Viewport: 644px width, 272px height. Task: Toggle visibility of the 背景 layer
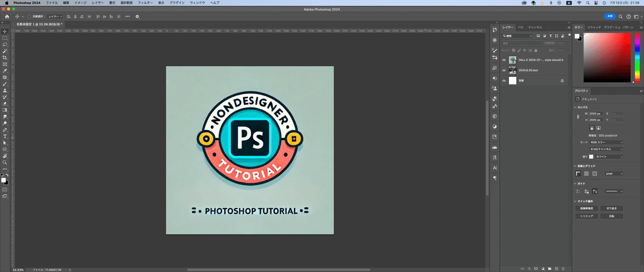click(x=504, y=80)
